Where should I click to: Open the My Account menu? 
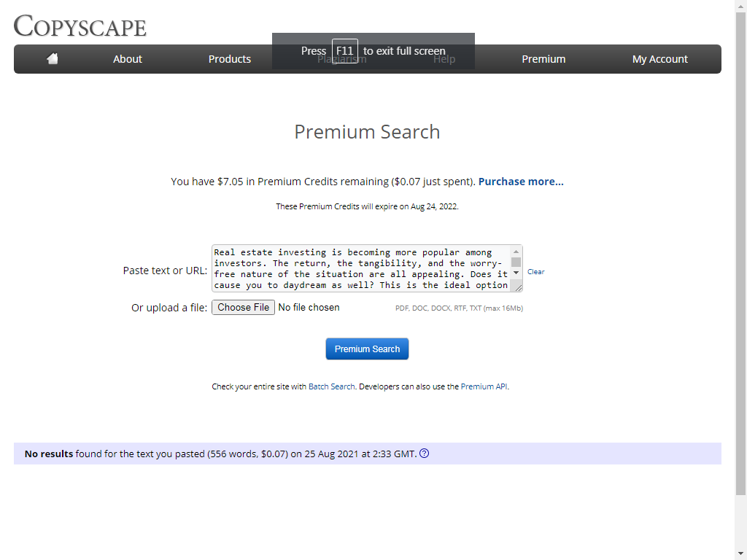tap(659, 59)
